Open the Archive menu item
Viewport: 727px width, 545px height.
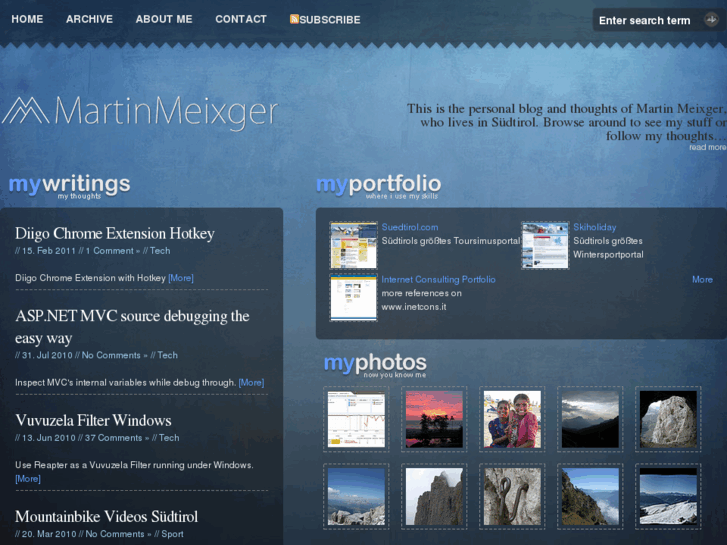tap(89, 19)
